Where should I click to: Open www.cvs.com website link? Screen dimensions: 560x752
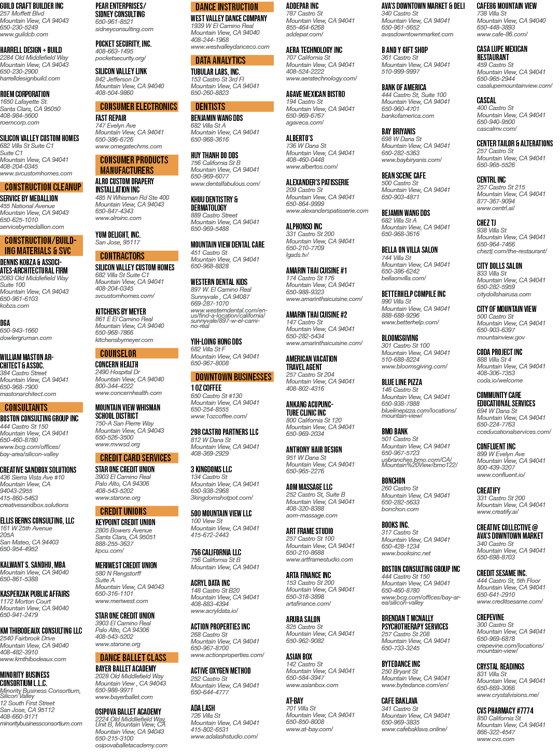tap(496, 739)
